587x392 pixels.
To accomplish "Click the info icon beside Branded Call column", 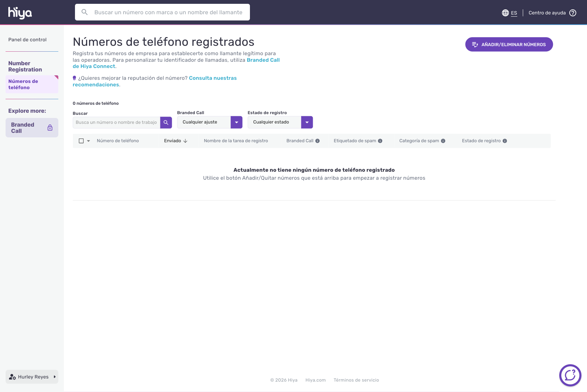I will click(317, 141).
